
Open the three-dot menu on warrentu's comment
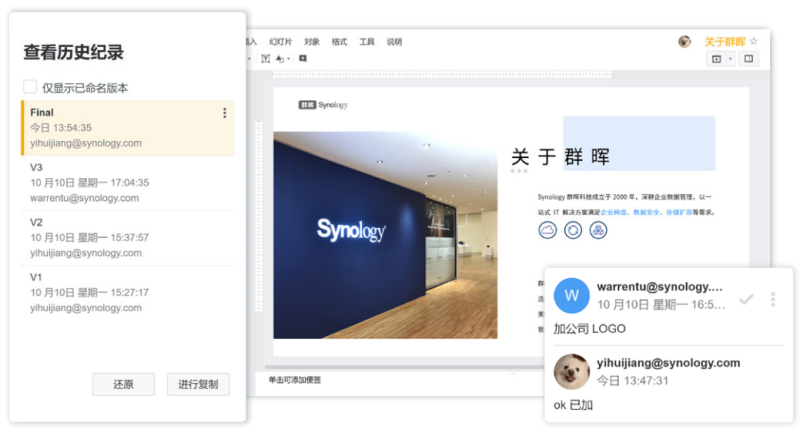773,299
